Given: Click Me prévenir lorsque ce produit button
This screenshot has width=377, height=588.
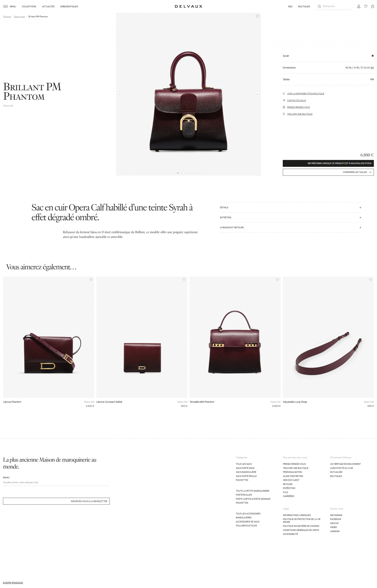Looking at the screenshot, I should (328, 163).
